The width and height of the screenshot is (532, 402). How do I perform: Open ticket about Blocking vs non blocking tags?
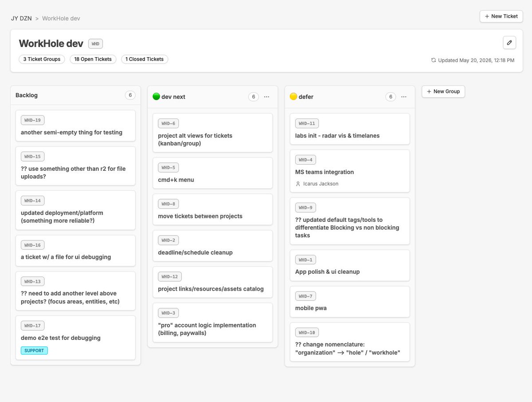pyautogui.click(x=350, y=221)
